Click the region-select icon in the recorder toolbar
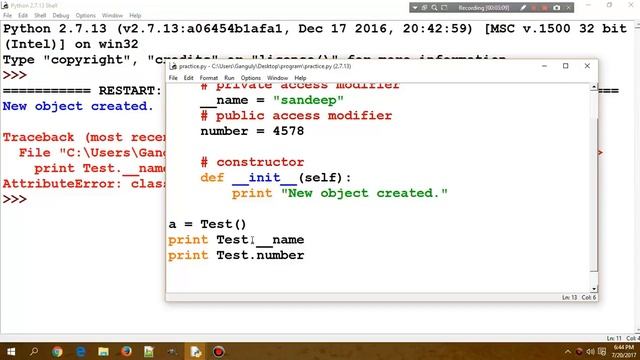Viewport: 640px width, 360px height. click(444, 8)
